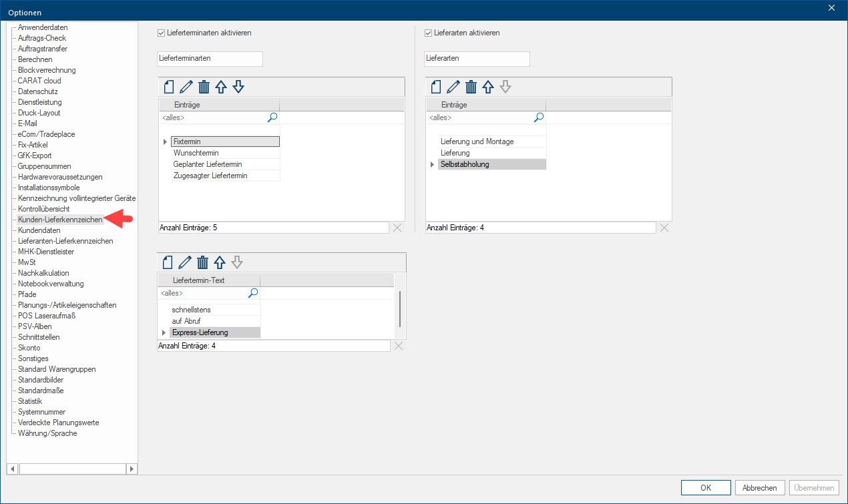
Task: Expand the Selbstabholung row arrow
Action: 432,164
